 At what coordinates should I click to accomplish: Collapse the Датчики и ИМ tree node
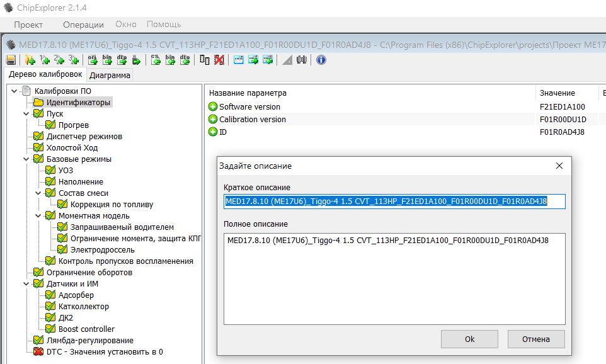coord(26,284)
